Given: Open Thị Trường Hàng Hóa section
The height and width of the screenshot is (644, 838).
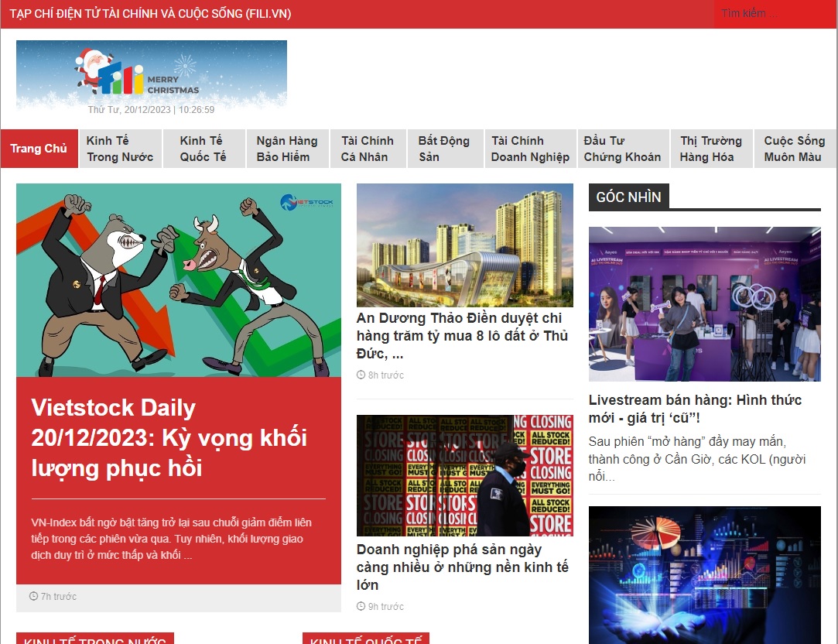Looking at the screenshot, I should [711, 149].
